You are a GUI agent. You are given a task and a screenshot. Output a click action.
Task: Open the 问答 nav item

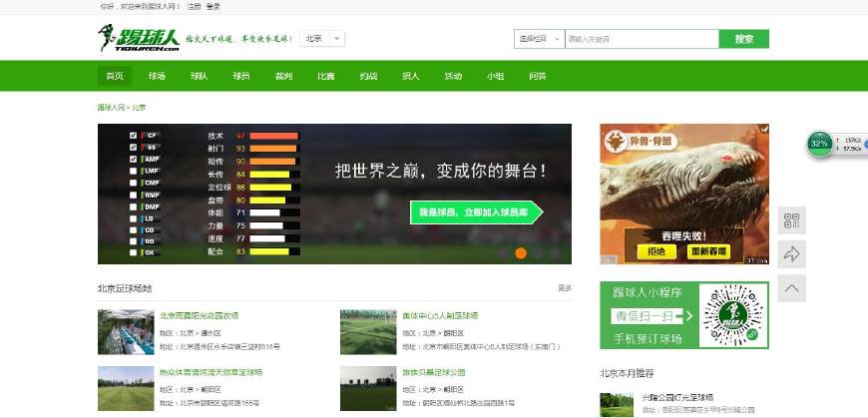(x=538, y=76)
